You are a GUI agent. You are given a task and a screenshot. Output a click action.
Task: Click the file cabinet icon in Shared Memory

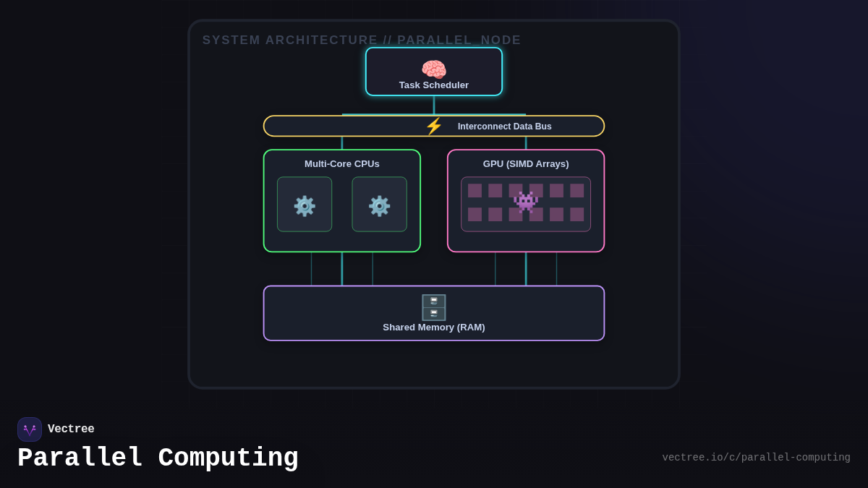point(434,307)
